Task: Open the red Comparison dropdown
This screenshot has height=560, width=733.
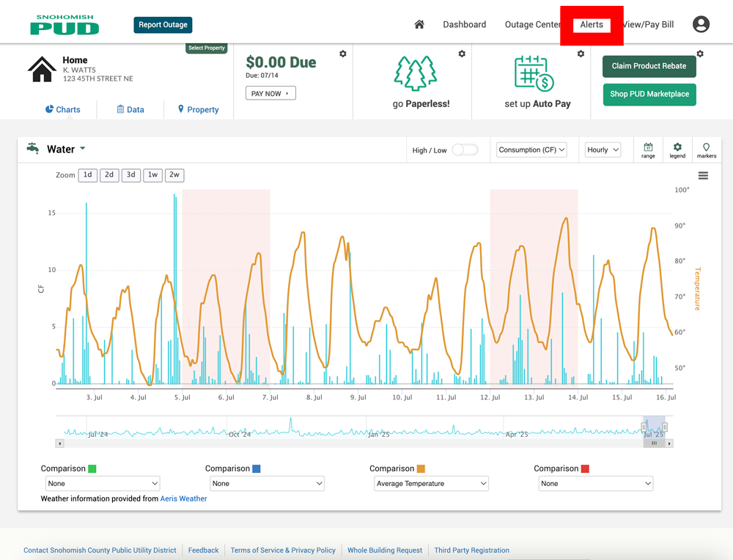Action: click(x=595, y=483)
